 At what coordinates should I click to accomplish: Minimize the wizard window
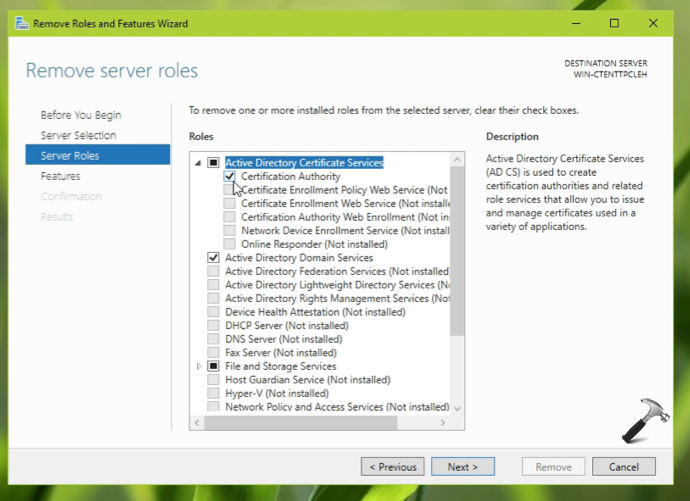coord(576,23)
